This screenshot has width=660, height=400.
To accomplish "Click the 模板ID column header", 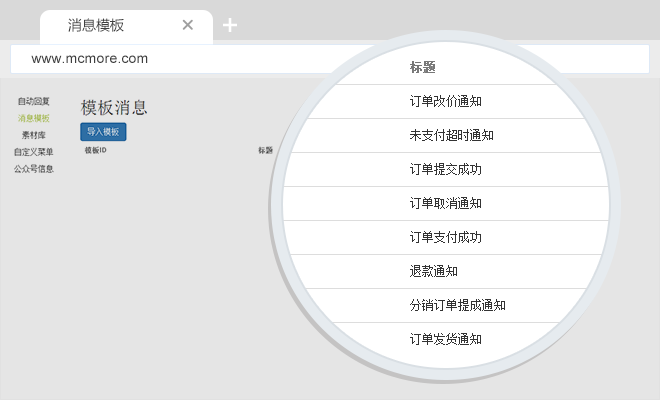I will (x=95, y=151).
